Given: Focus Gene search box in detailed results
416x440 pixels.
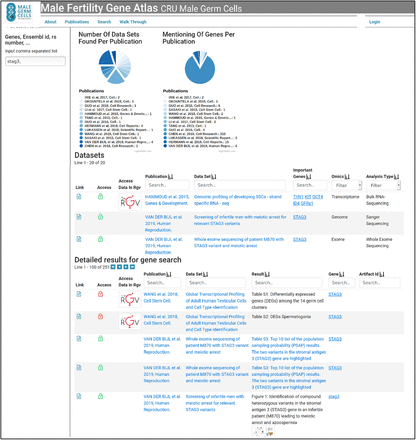Looking at the screenshot, I should [x=342, y=283].
